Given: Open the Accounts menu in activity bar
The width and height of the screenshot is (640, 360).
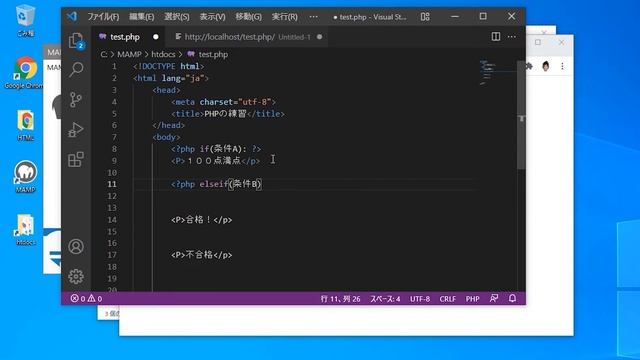Looking at the screenshot, I should [76, 247].
